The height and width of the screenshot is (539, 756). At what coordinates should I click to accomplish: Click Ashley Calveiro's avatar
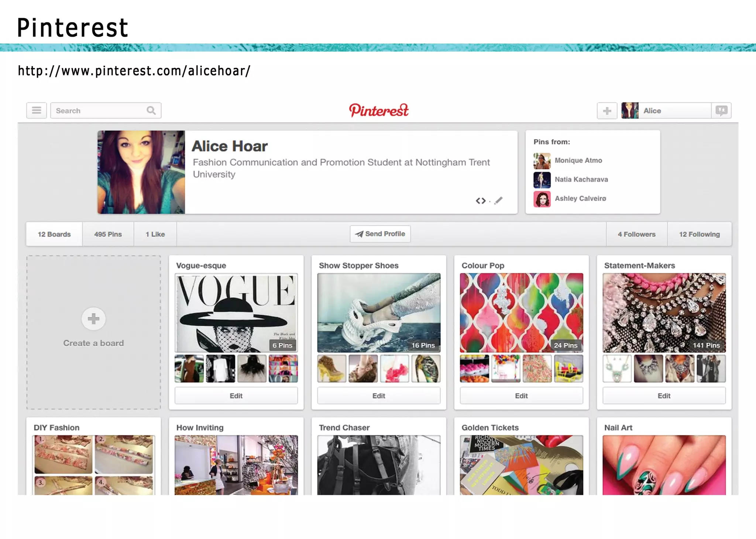pyautogui.click(x=542, y=199)
